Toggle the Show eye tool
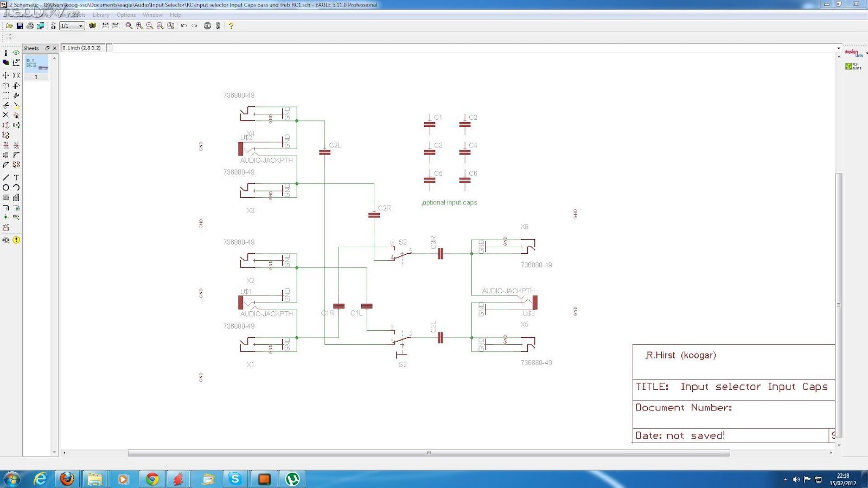 coord(16,53)
